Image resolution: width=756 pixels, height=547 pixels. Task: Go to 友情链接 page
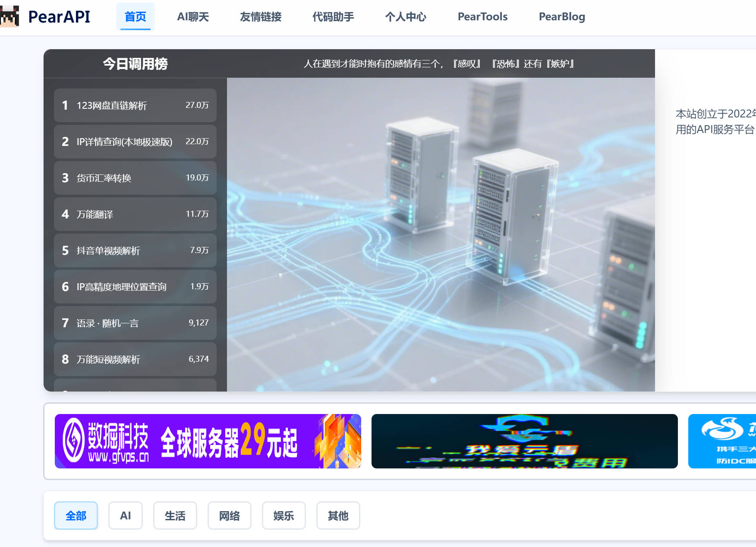tap(261, 17)
